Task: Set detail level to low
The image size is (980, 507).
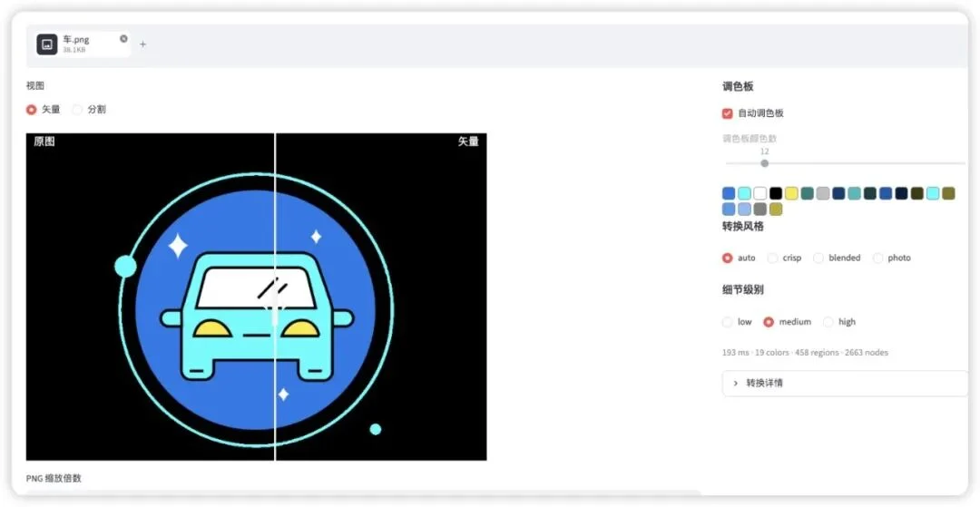Action: 727,322
